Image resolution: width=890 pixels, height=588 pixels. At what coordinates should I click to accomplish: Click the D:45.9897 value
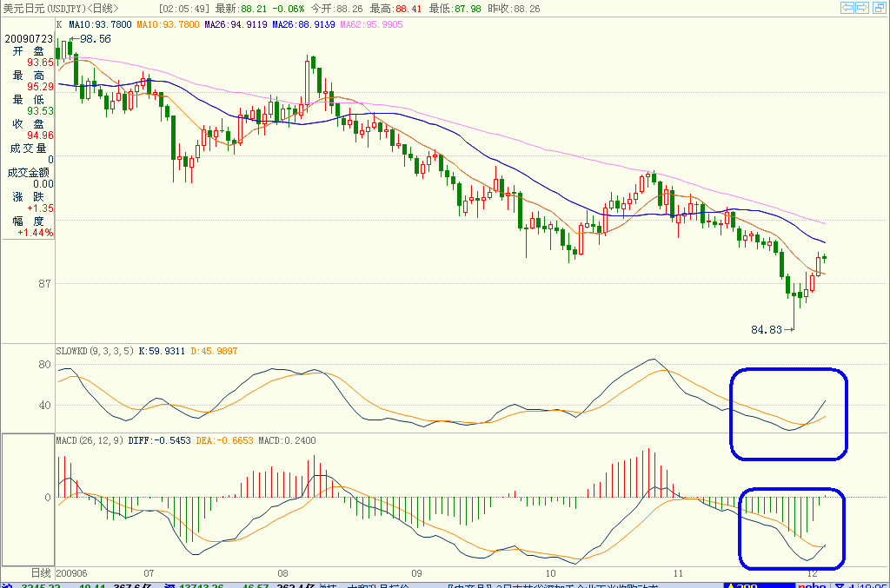click(214, 351)
